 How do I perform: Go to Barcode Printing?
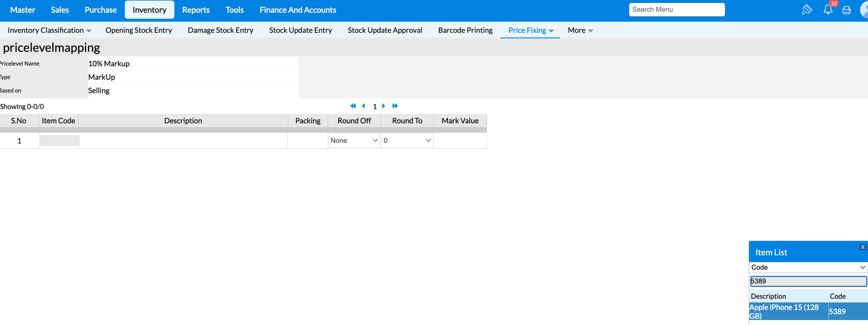(465, 30)
